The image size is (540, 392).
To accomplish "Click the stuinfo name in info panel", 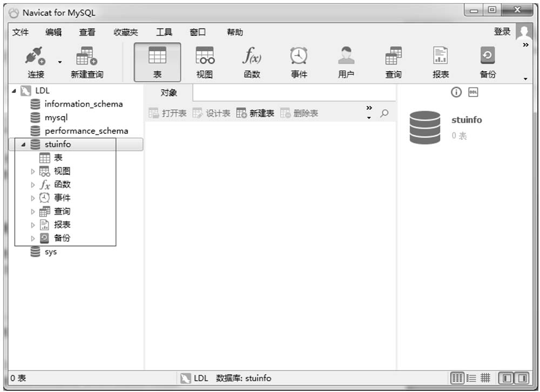I will (x=467, y=120).
